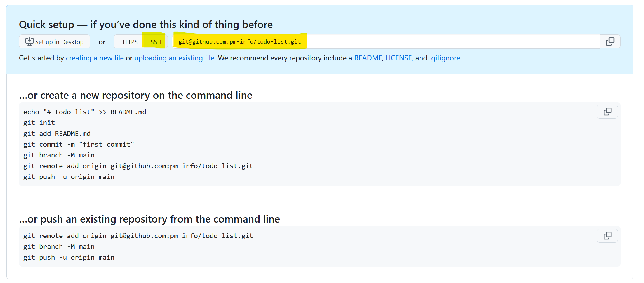Open the README recommendation link
Viewport: 644px width, 283px height.
click(x=368, y=58)
